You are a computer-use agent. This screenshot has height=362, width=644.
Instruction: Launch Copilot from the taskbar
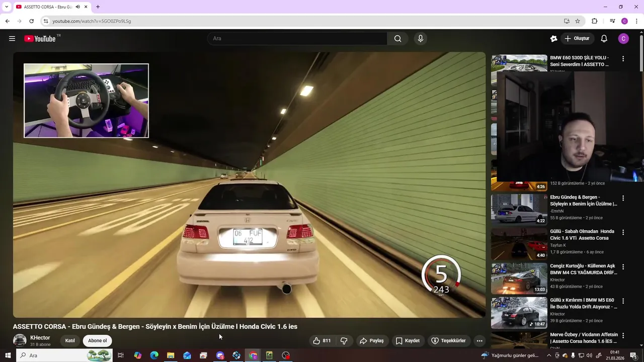tap(137, 355)
